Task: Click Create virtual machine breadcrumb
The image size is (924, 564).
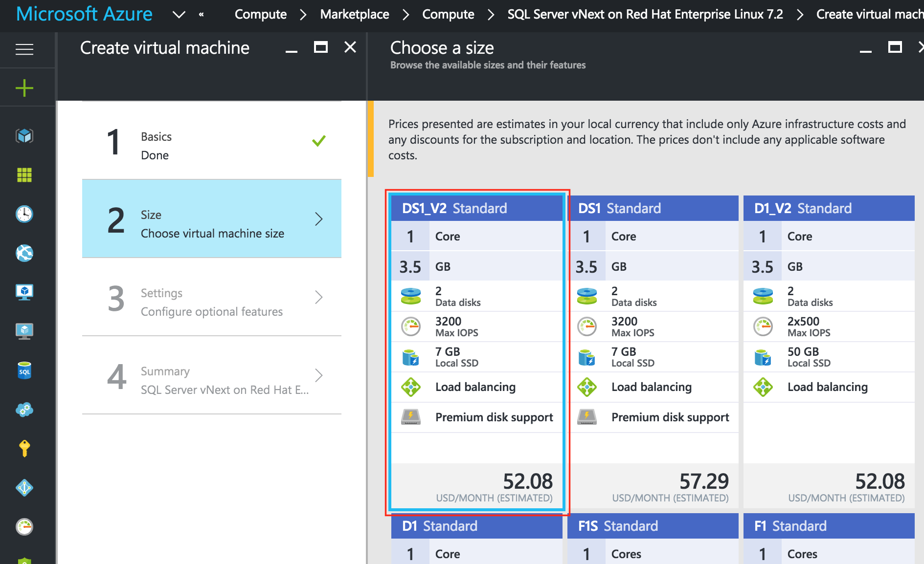Action: (x=870, y=15)
